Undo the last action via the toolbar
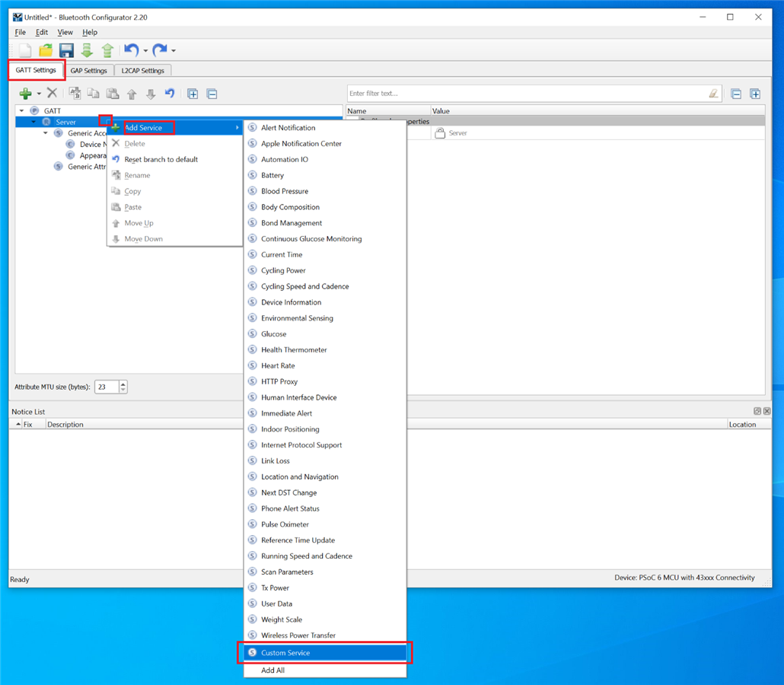 click(132, 50)
